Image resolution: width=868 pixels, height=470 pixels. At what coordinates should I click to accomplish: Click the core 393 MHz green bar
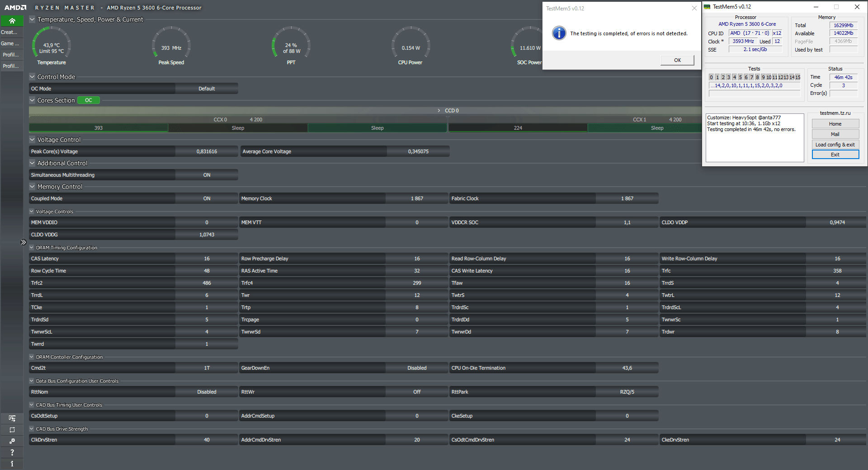click(99, 128)
